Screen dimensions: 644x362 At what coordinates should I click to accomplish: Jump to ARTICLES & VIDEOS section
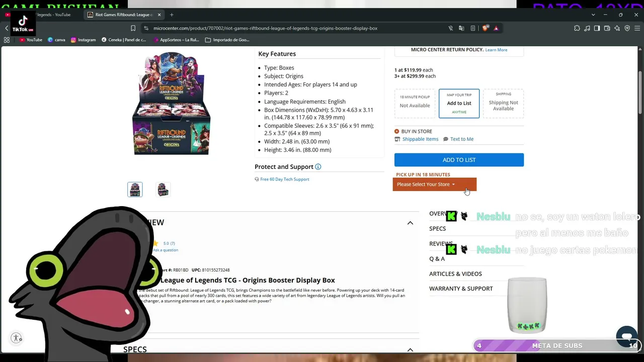click(x=455, y=274)
